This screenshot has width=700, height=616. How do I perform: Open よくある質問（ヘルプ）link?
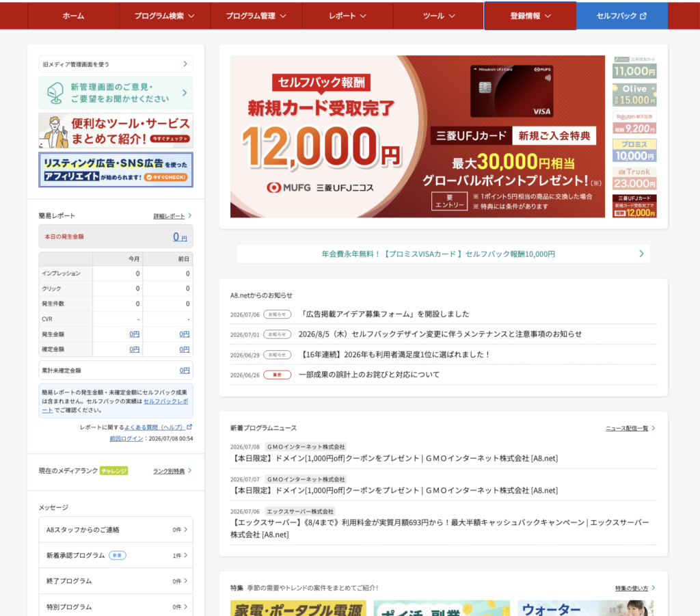pos(154,427)
